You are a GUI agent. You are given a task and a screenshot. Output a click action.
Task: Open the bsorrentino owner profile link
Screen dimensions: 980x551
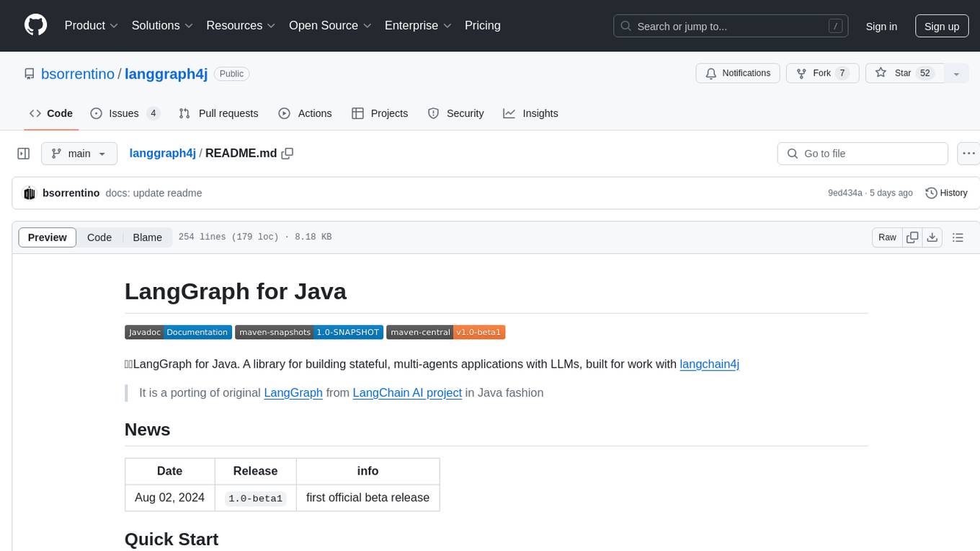coord(78,74)
